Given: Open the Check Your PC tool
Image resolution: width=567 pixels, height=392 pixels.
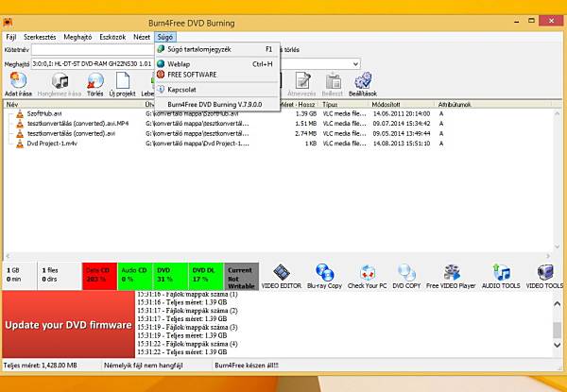Looking at the screenshot, I should 367,277.
